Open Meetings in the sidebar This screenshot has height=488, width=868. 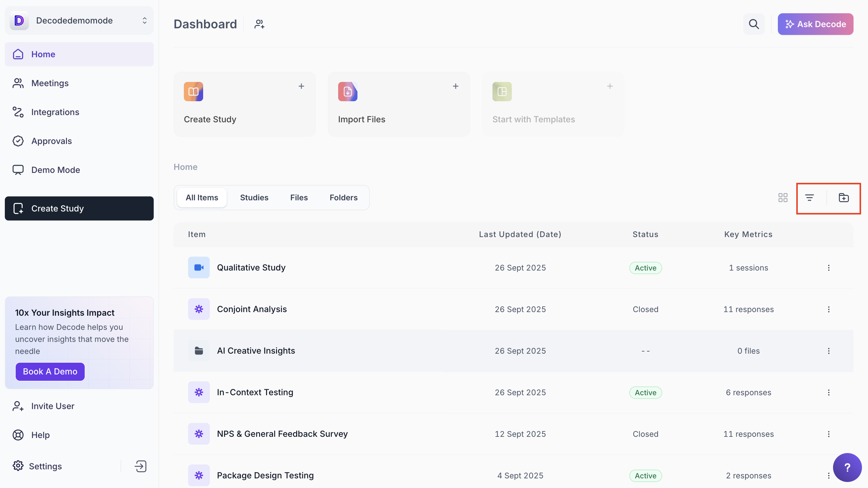point(50,83)
